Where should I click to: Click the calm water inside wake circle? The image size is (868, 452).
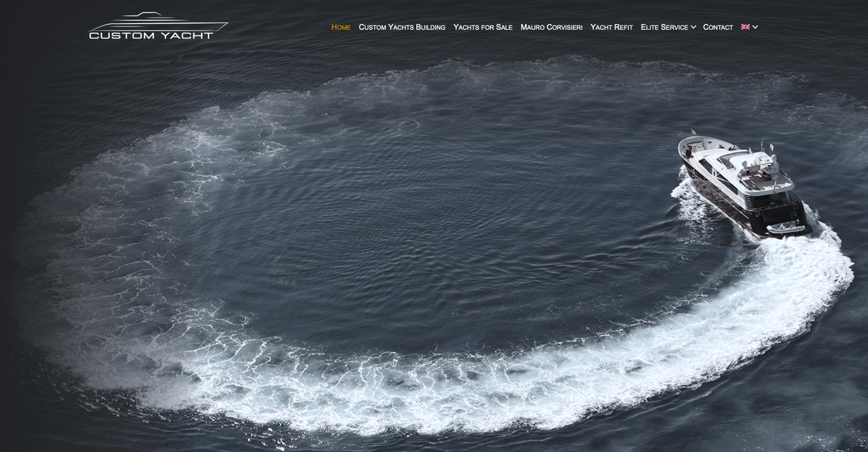pos(438,219)
